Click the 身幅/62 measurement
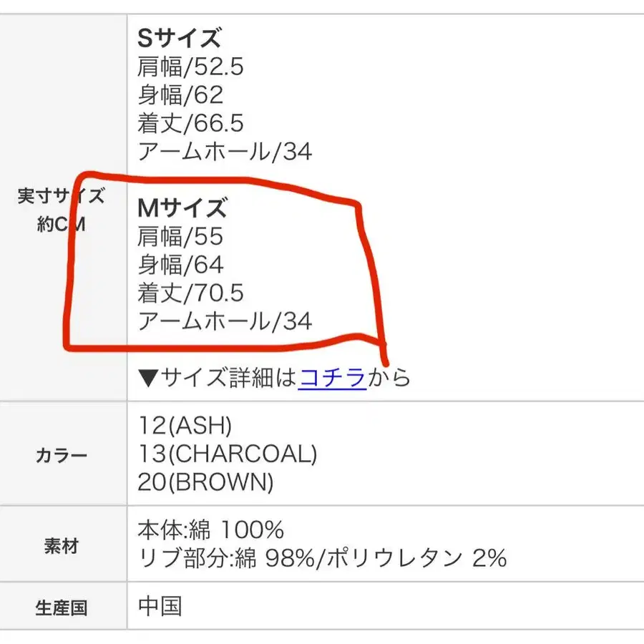Image resolution: width=644 pixels, height=644 pixels. point(180,95)
